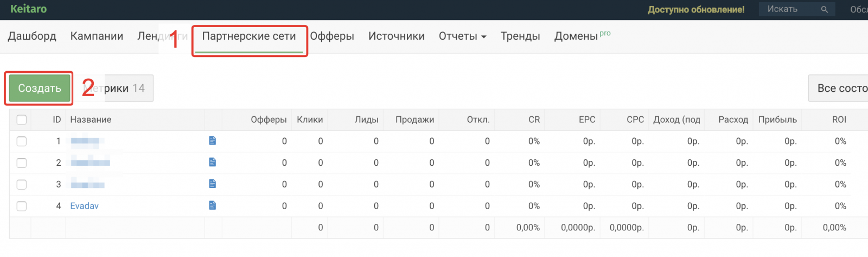Check the box for network ID 1
868x257 pixels.
pyautogui.click(x=22, y=141)
